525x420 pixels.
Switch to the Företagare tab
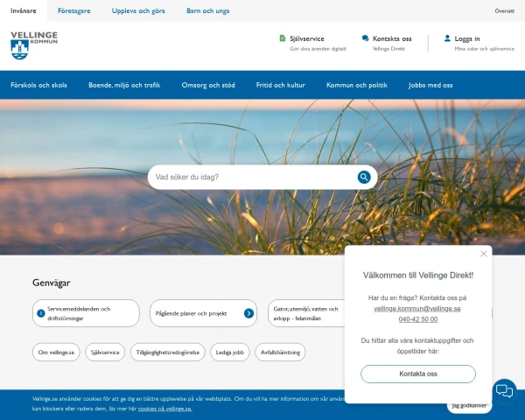pyautogui.click(x=74, y=10)
